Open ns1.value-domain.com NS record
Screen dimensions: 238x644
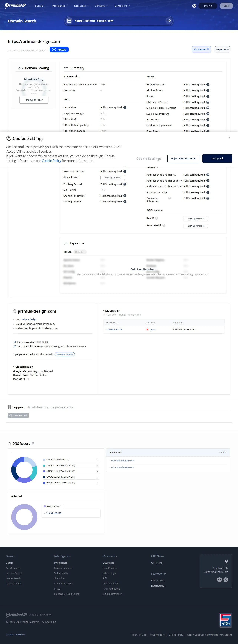click(x=123, y=467)
